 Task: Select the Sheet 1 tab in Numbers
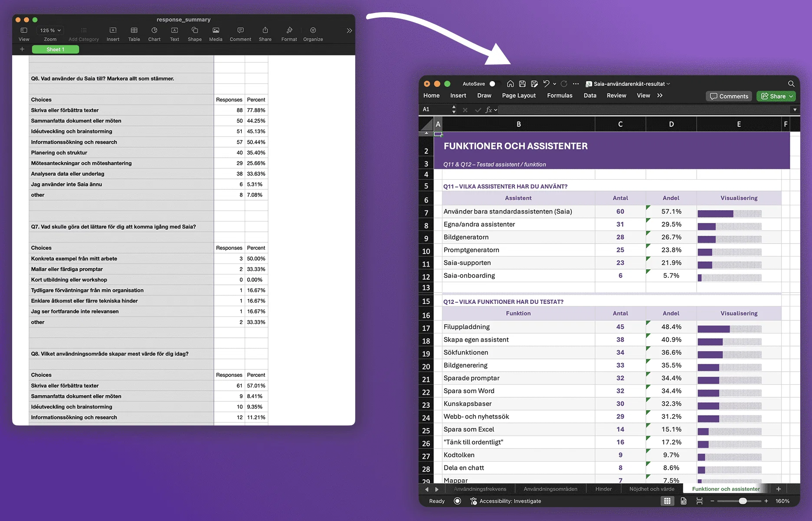pos(56,49)
